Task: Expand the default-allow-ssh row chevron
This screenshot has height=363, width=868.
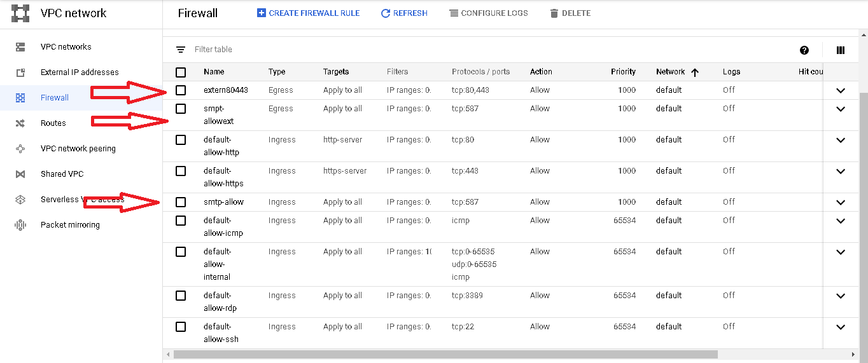Action: tap(841, 327)
